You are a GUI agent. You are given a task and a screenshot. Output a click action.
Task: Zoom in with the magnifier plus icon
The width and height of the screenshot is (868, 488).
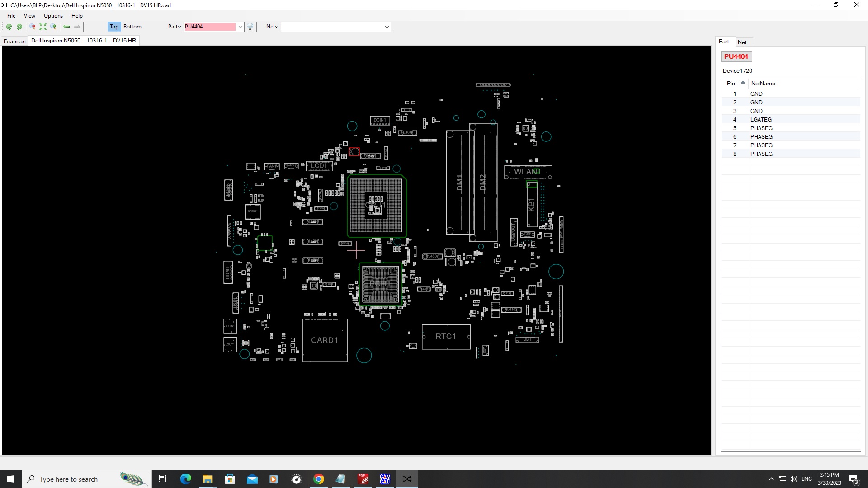tap(53, 27)
